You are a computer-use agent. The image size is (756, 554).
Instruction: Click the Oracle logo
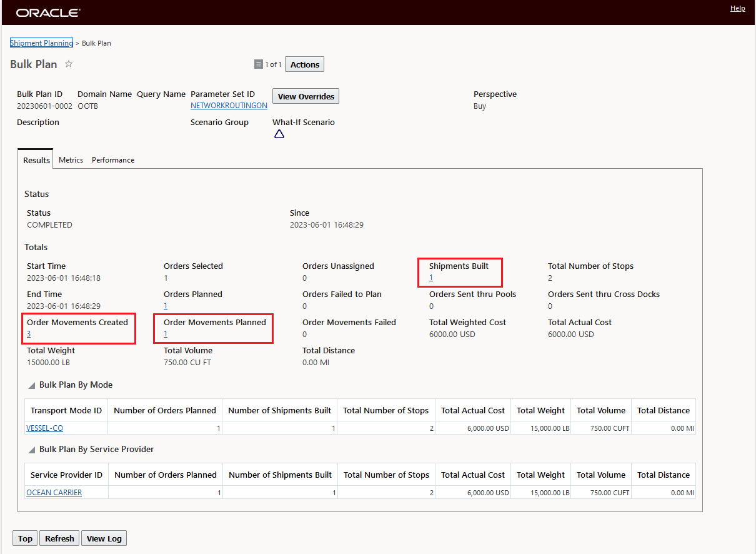point(48,13)
